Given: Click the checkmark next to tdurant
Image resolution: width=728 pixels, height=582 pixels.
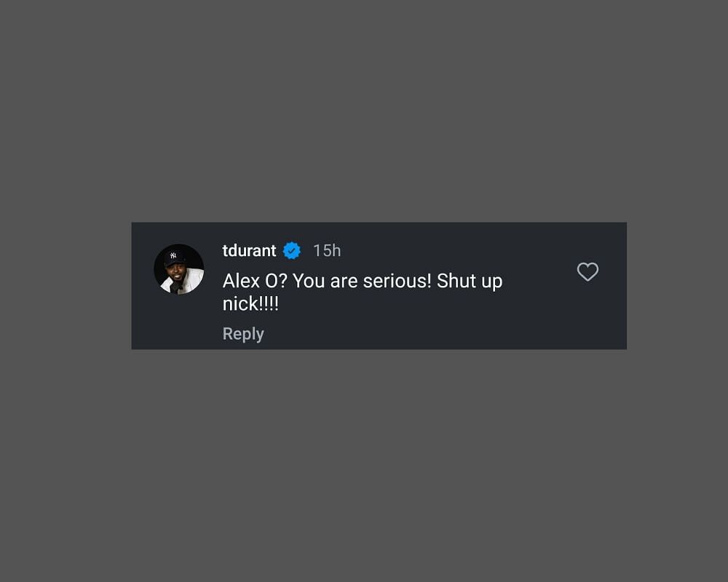Looking at the screenshot, I should [x=292, y=250].
